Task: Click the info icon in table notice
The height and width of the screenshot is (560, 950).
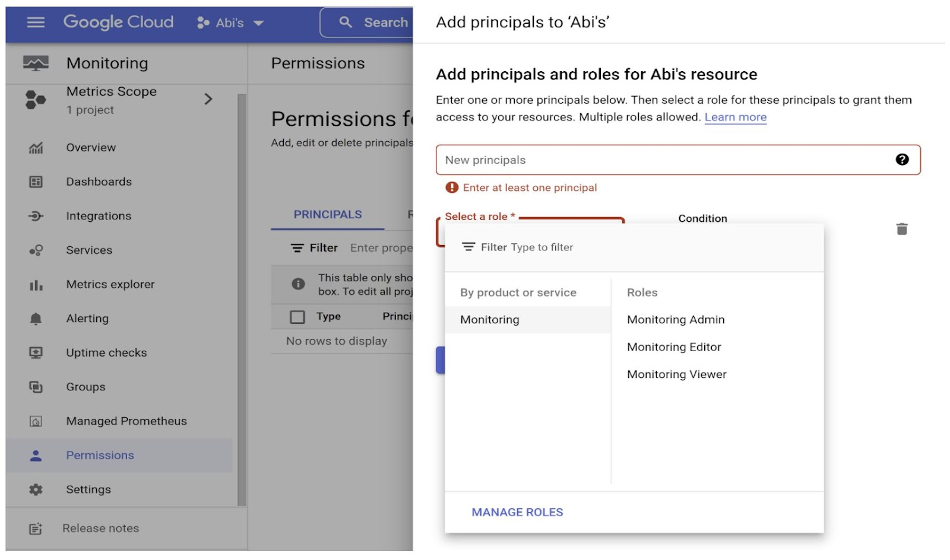Action: (x=298, y=284)
